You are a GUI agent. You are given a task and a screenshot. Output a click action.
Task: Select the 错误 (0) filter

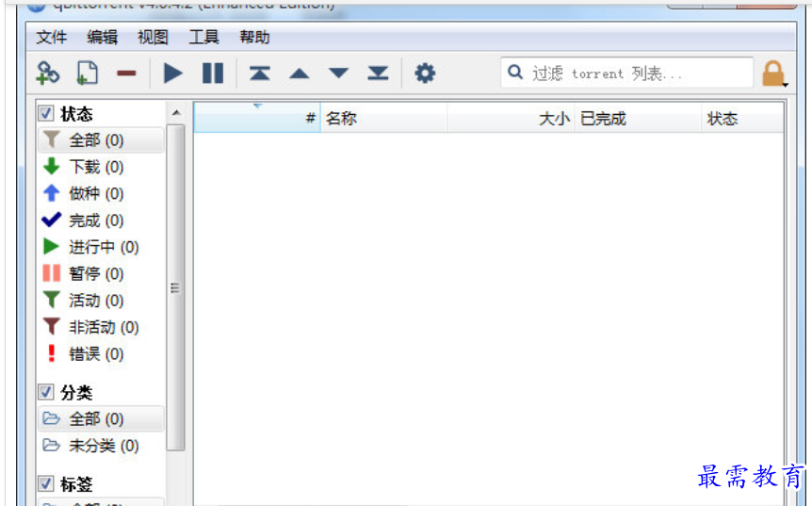(x=101, y=354)
